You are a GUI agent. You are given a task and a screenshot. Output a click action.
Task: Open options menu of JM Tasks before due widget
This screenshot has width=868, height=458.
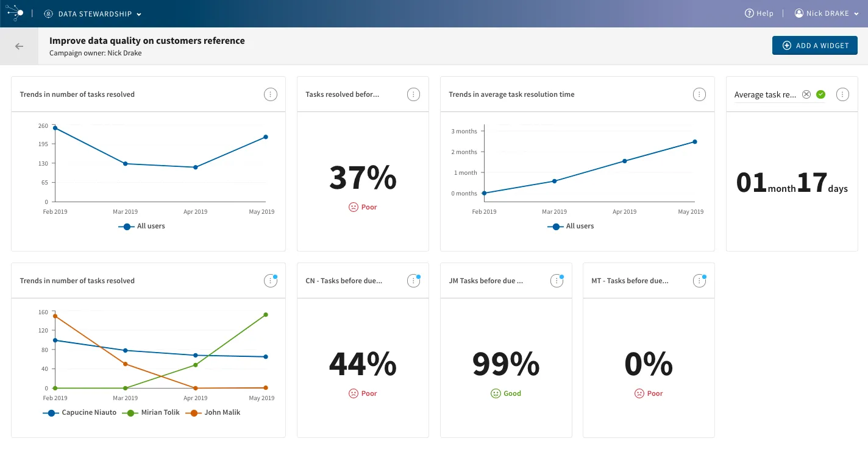point(557,281)
